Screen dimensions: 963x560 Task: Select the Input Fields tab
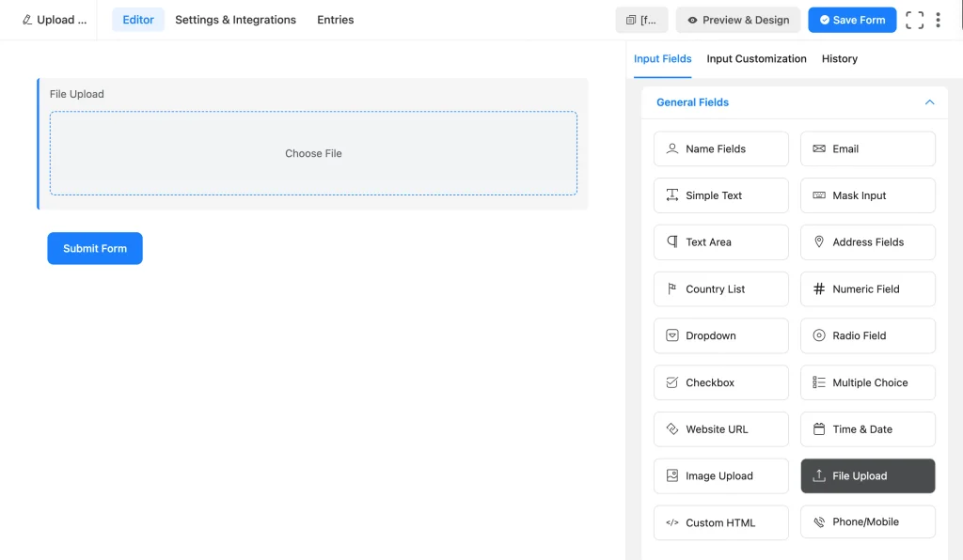coord(662,59)
